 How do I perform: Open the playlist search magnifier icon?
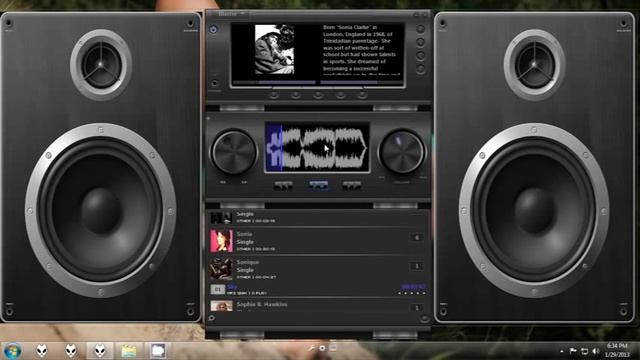coord(211,318)
